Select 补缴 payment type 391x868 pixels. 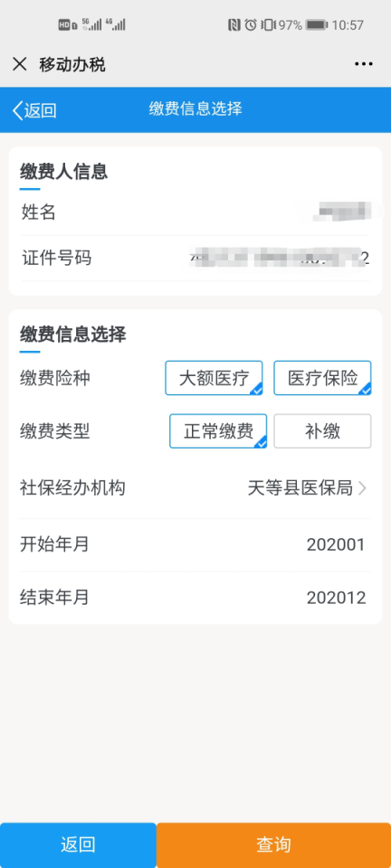[322, 431]
